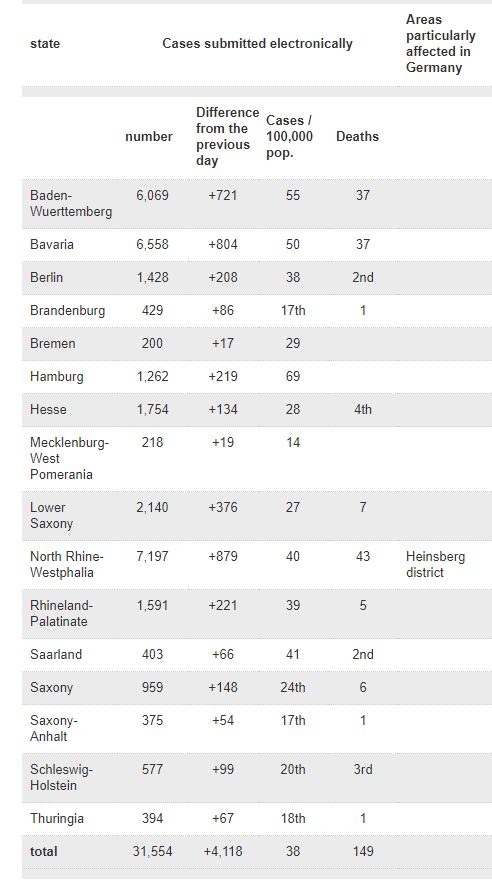Click Lower Saxony's case number 2,140

(x=152, y=507)
